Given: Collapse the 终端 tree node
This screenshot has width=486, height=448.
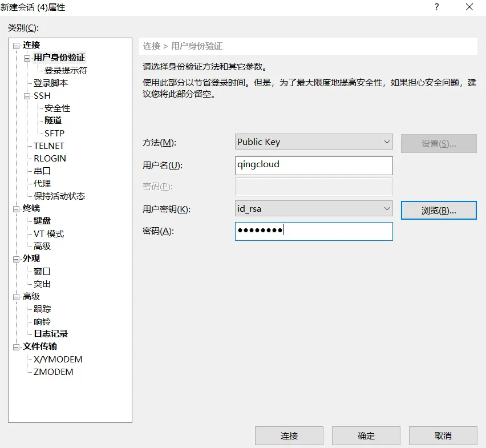Looking at the screenshot, I should tap(16, 209).
